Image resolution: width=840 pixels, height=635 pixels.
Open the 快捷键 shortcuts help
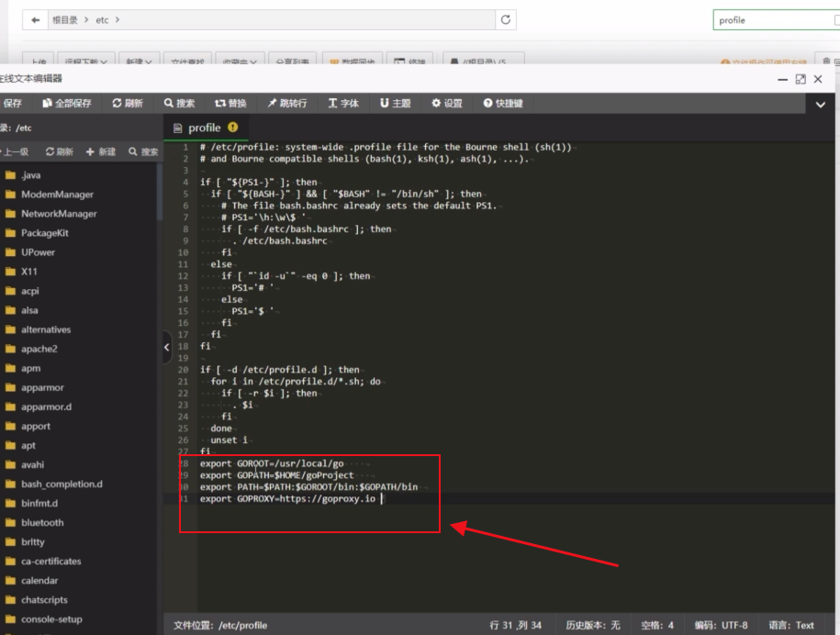(x=503, y=104)
